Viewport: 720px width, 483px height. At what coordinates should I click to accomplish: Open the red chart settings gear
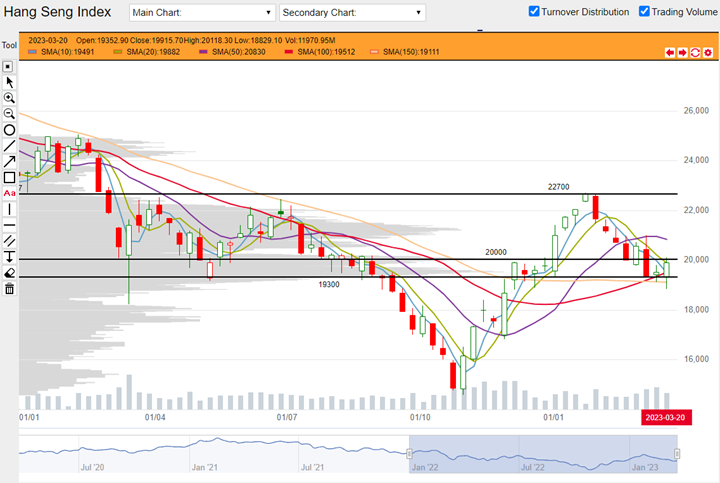point(708,52)
